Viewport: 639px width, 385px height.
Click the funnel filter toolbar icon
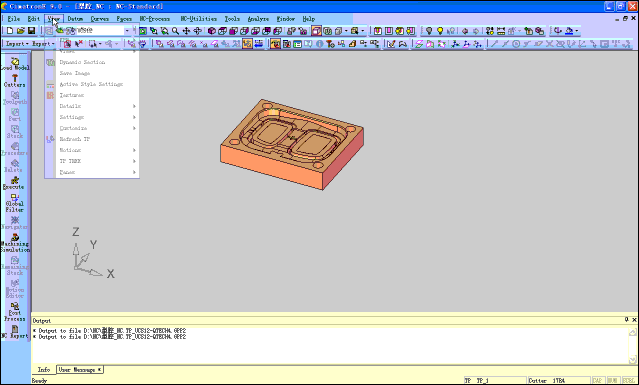coord(143,44)
